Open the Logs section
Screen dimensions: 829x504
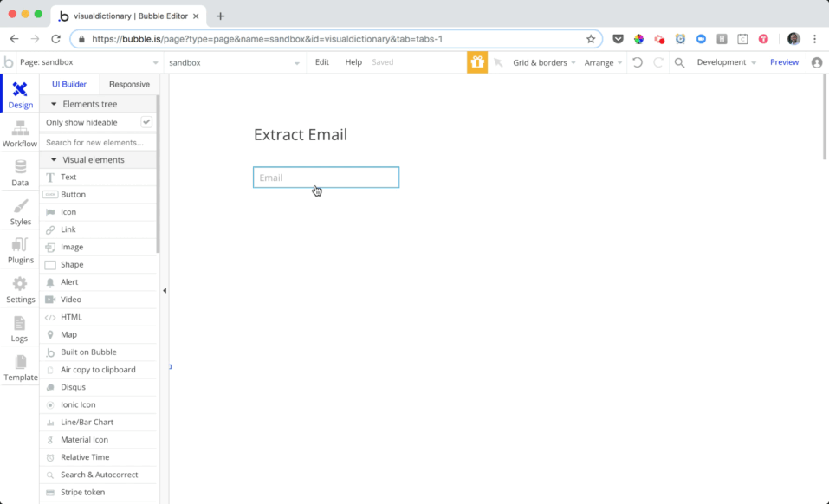click(20, 328)
